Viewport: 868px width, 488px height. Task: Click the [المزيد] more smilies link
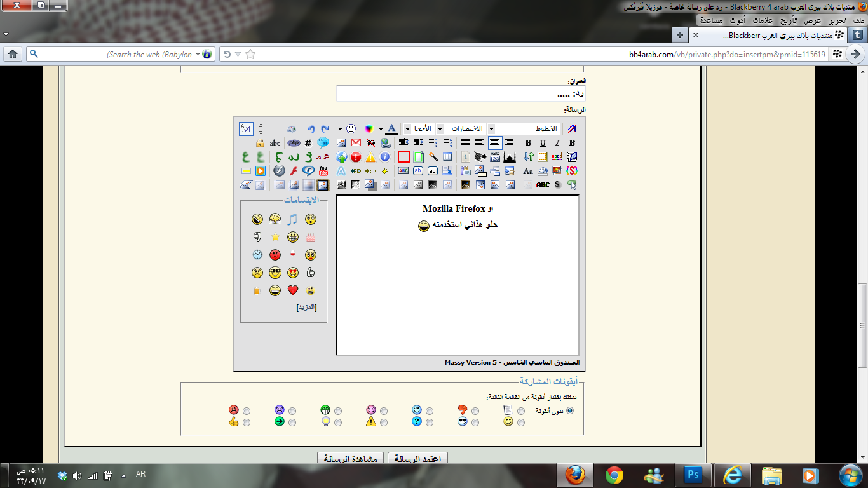[306, 308]
